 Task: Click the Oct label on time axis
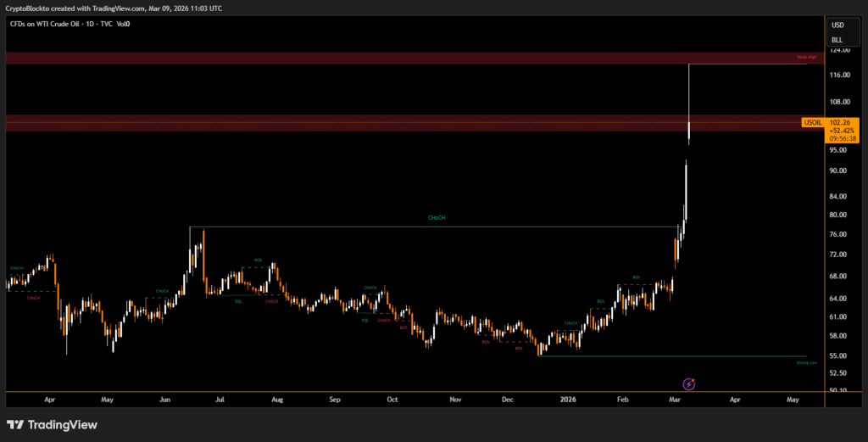click(392, 397)
